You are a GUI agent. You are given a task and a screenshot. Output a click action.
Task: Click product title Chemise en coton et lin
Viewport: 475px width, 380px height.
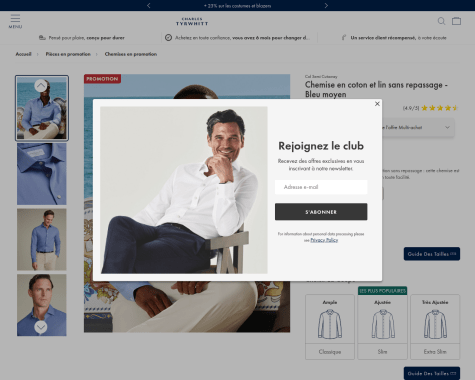[376, 89]
